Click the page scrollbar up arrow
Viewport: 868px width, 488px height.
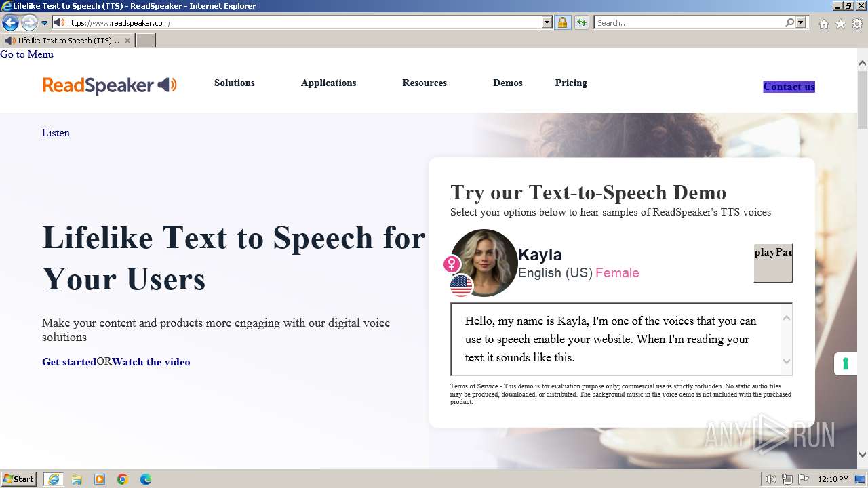coord(863,63)
